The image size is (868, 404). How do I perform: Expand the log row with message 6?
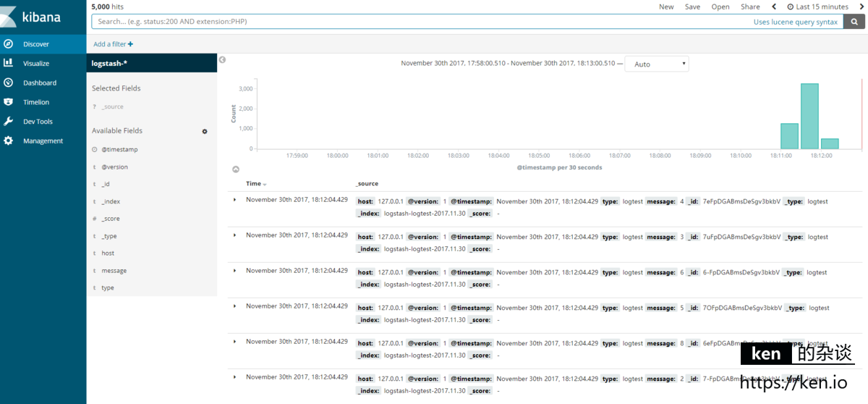pyautogui.click(x=234, y=271)
